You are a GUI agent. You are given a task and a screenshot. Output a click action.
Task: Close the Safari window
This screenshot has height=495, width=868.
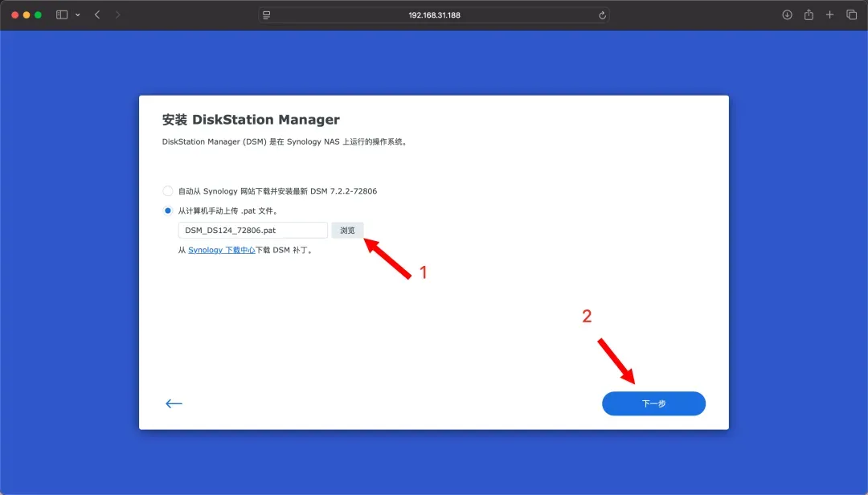pos(15,15)
